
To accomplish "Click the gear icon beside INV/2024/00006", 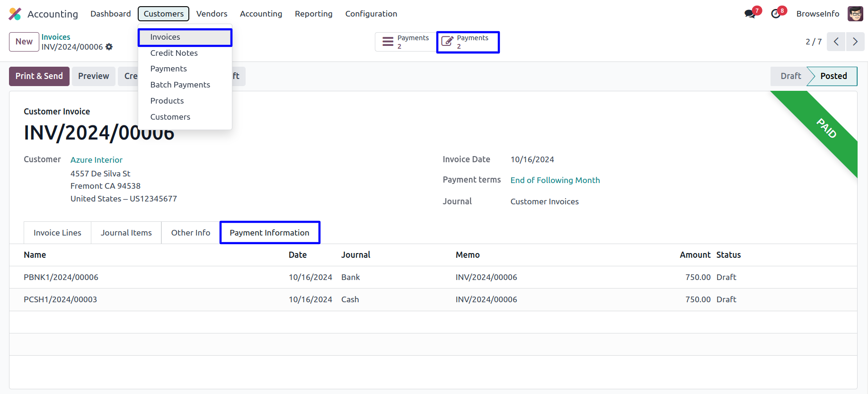I will coord(109,47).
